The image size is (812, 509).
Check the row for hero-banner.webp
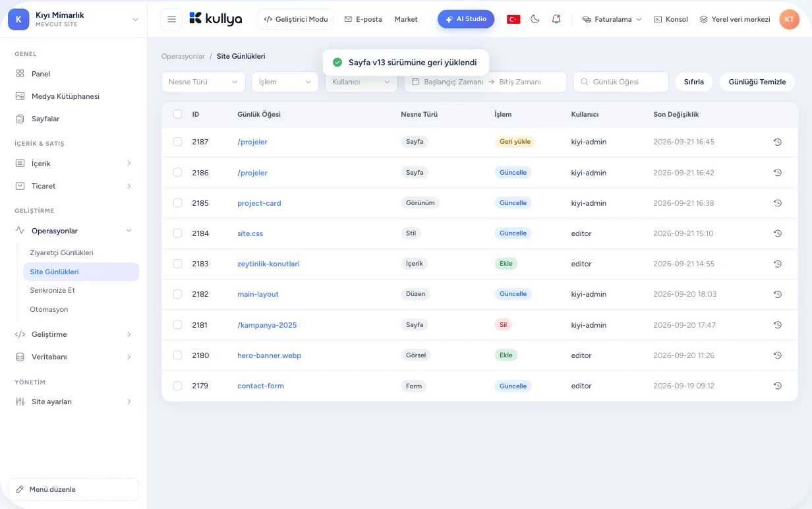tap(177, 355)
